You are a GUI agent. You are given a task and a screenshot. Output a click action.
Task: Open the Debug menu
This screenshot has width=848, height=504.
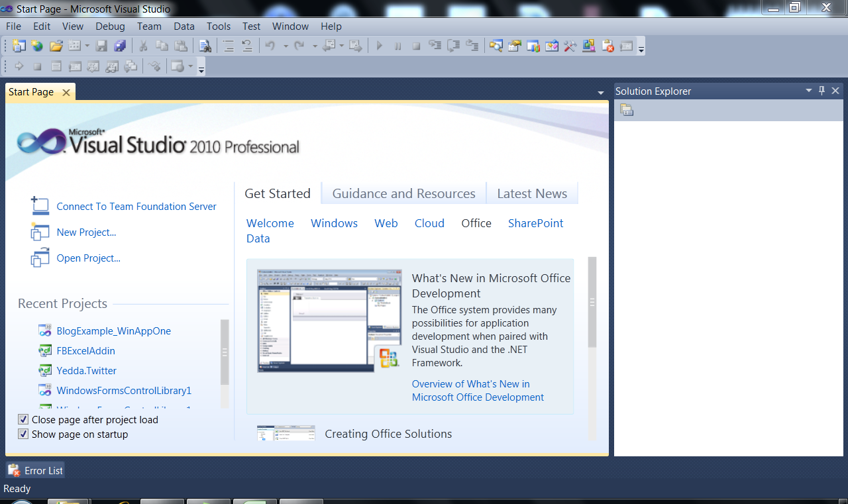[110, 26]
